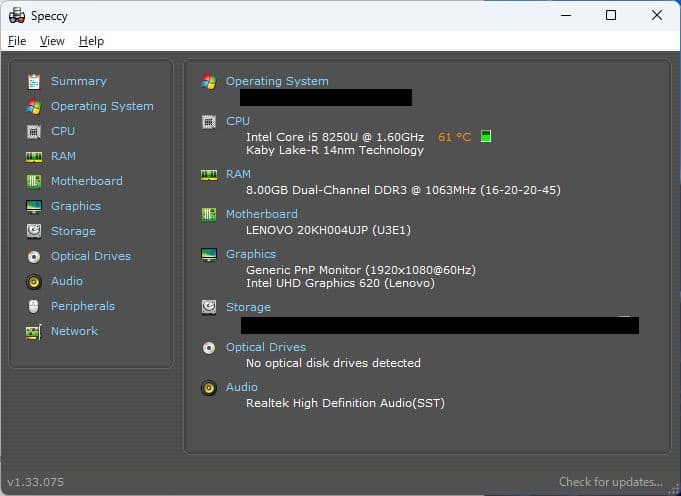The image size is (681, 496).
Task: Click the Motherboard icon in sidebar
Action: point(34,181)
